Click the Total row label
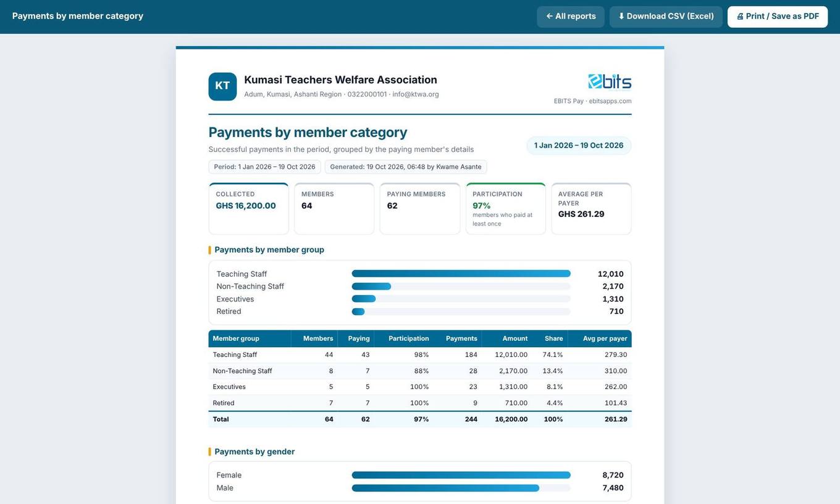840x504 pixels. tap(221, 419)
